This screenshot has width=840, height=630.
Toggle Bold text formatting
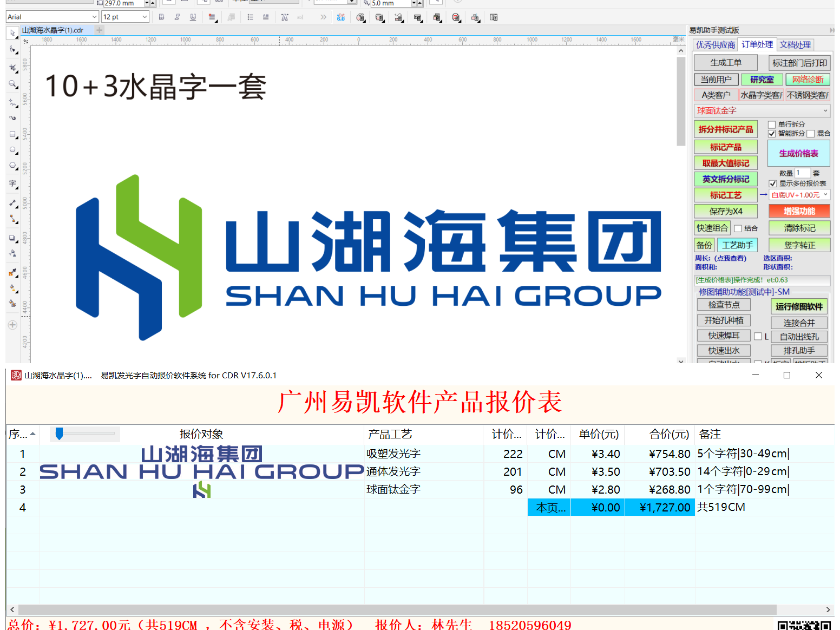click(161, 17)
